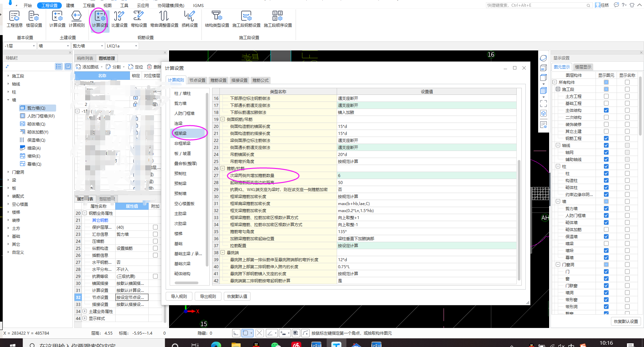Toggle 显示图元 checkbox for 主体结构

pyautogui.click(x=606, y=110)
